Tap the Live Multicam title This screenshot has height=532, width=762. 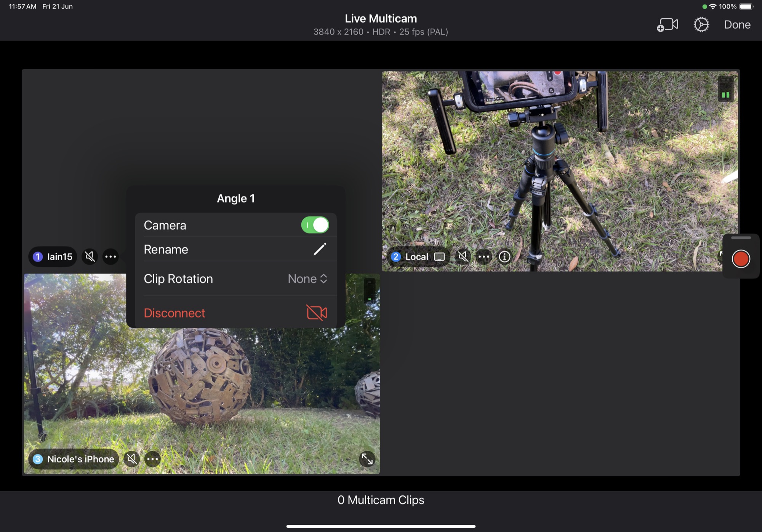pos(381,18)
